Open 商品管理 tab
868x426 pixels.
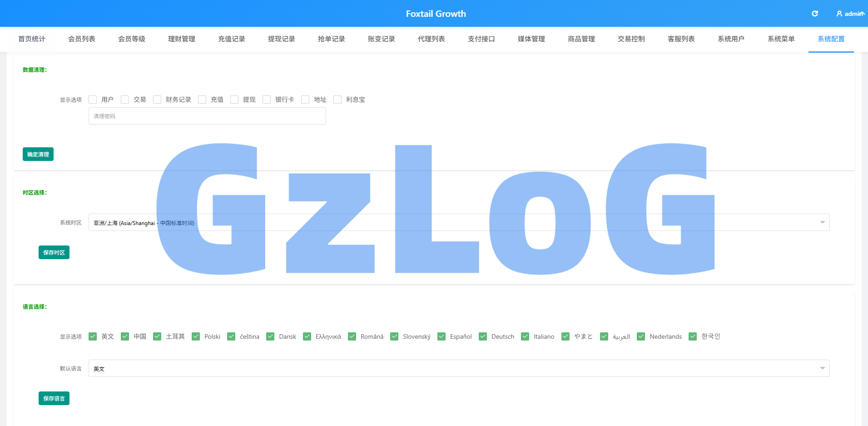click(x=581, y=39)
